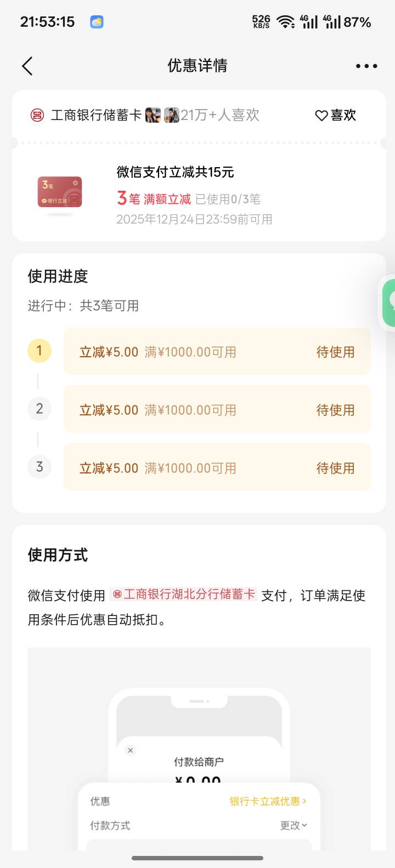Open the three-dot more options menu

[x=366, y=66]
